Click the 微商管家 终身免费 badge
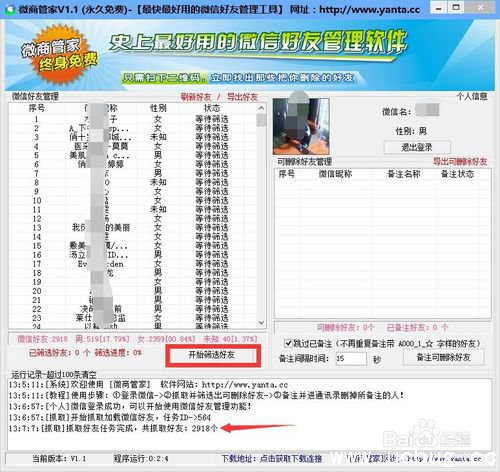 click(59, 54)
